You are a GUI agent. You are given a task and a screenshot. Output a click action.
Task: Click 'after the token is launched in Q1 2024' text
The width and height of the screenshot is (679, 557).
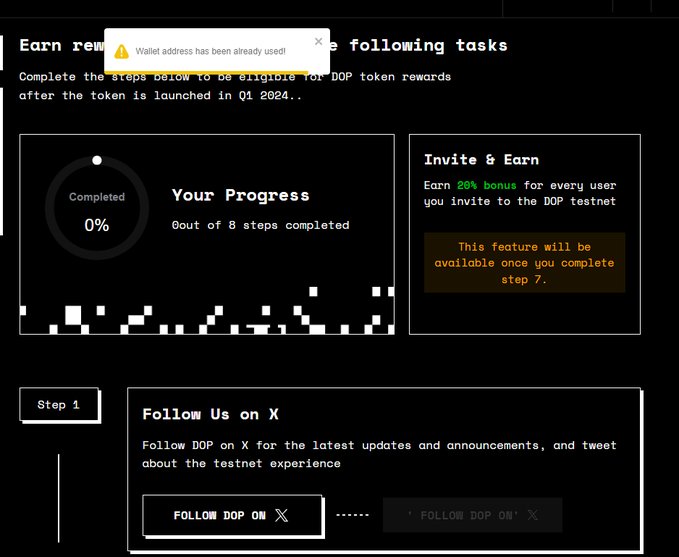coord(160,95)
